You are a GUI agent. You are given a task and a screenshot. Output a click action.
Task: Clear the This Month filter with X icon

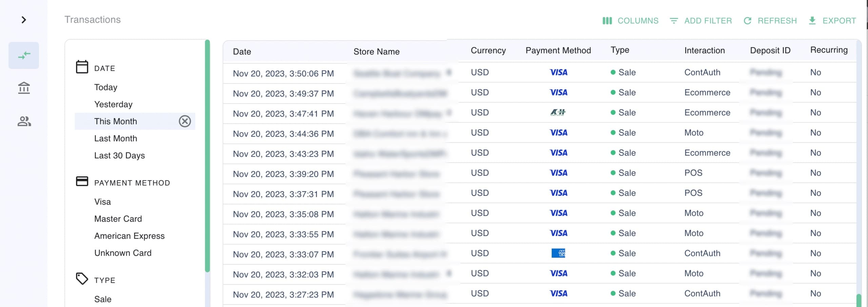click(x=185, y=121)
